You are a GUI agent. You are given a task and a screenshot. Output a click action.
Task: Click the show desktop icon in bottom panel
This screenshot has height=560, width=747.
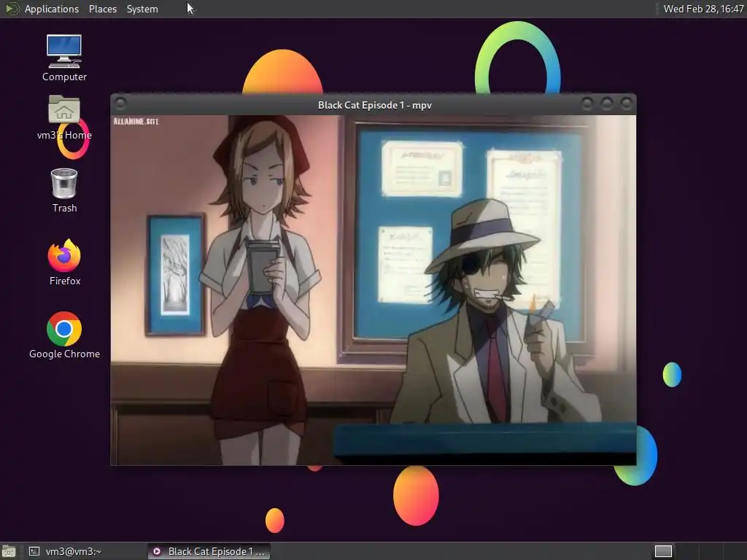point(9,551)
